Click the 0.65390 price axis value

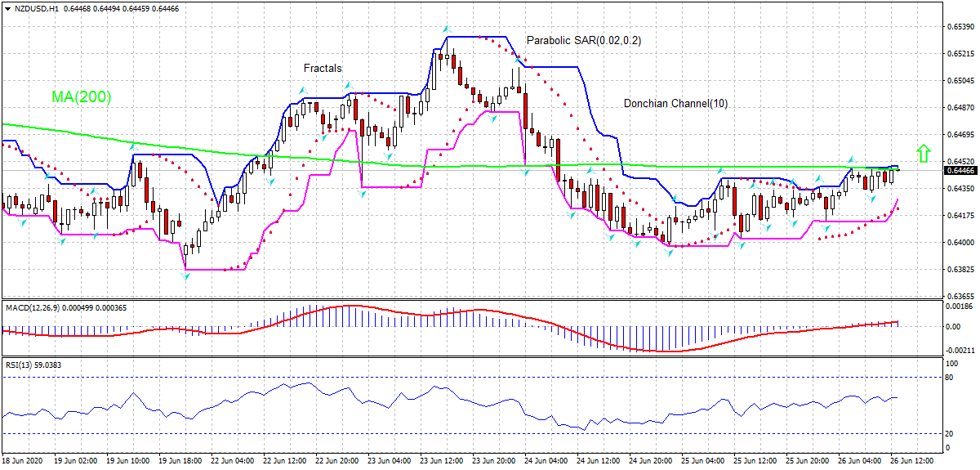960,27
